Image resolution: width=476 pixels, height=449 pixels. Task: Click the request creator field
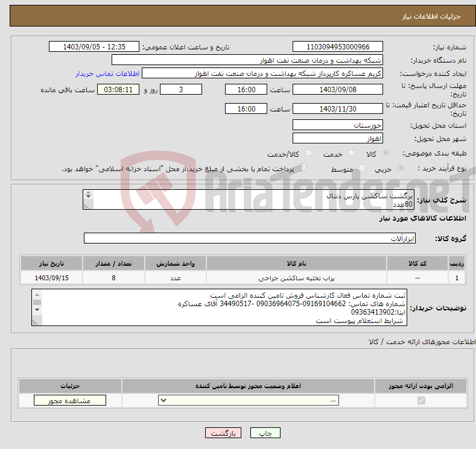262,74
